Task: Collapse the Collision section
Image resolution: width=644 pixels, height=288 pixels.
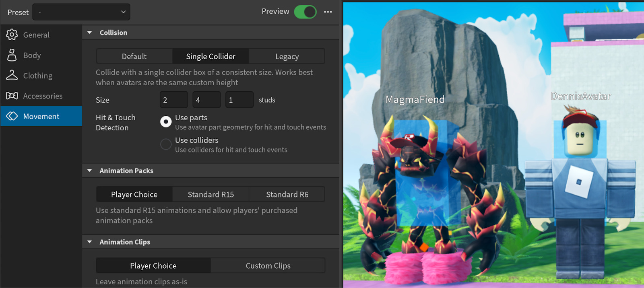Action: (x=90, y=33)
